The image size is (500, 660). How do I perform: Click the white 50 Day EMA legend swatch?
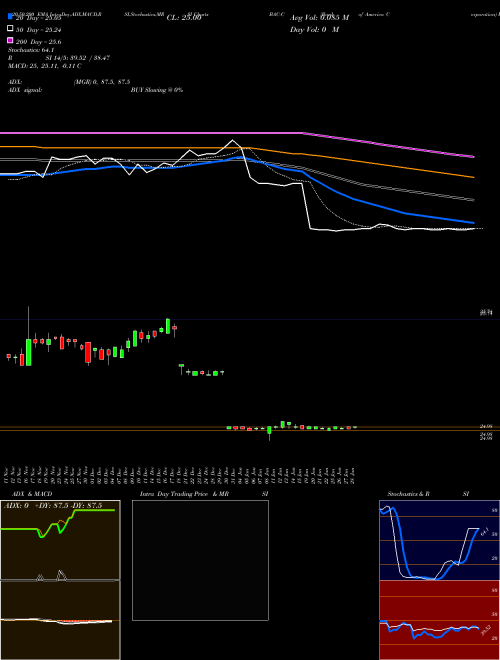click(x=10, y=29)
